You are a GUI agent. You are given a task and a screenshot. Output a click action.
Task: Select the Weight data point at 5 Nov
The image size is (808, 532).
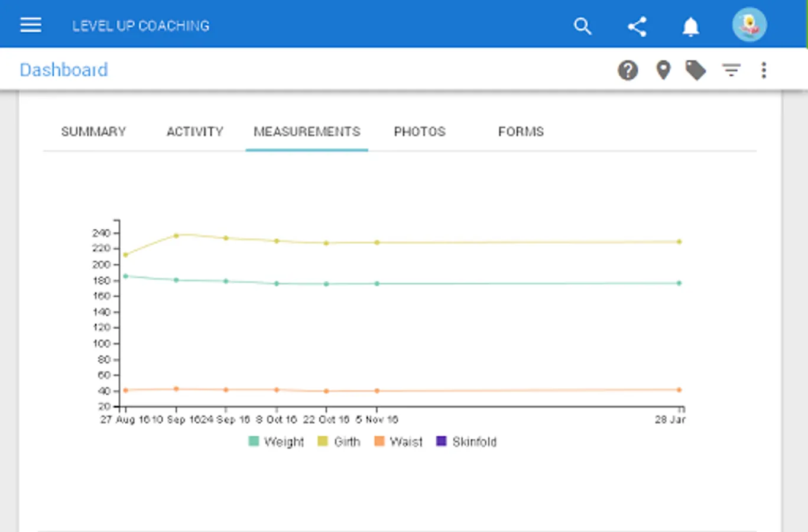[x=377, y=284]
